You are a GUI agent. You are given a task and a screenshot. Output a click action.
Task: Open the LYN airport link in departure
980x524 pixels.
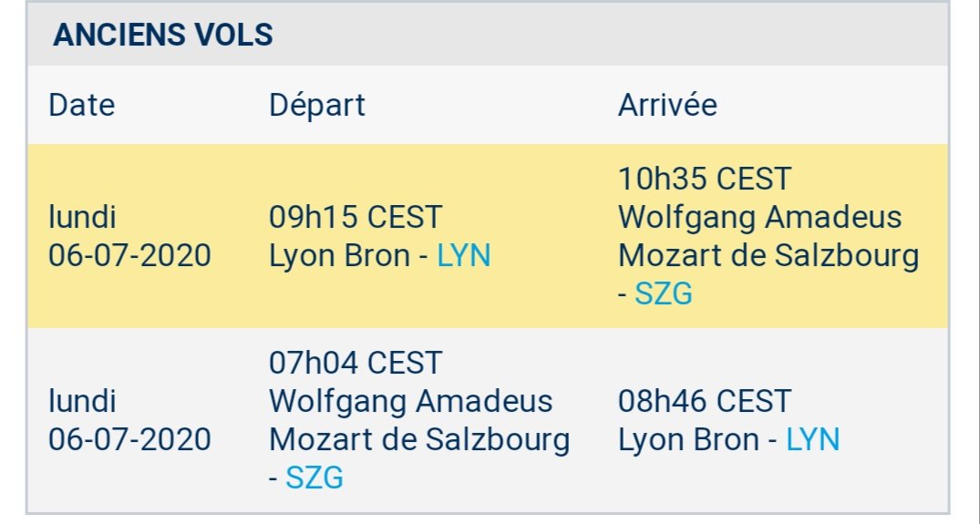(x=464, y=256)
